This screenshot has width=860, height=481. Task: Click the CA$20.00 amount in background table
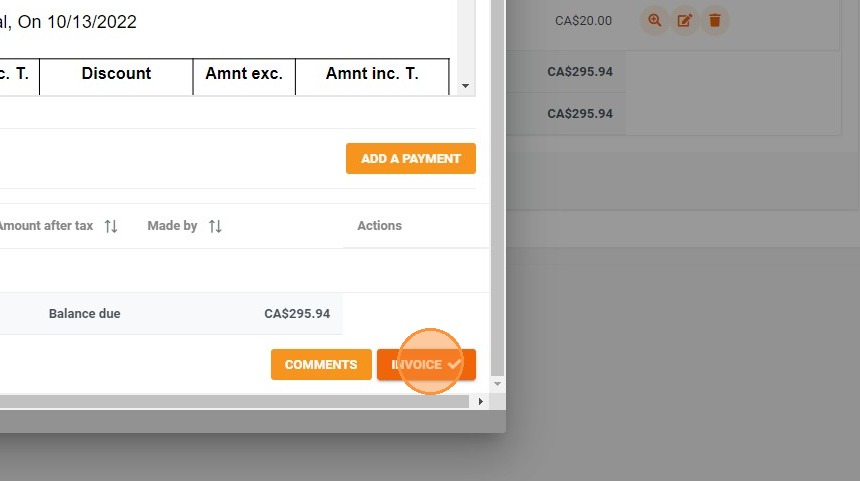583,21
